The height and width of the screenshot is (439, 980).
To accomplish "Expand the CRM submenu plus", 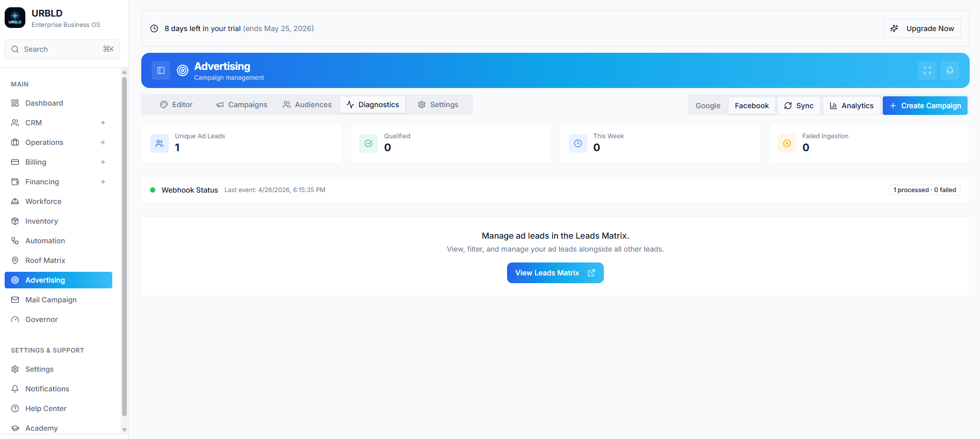I will [103, 123].
